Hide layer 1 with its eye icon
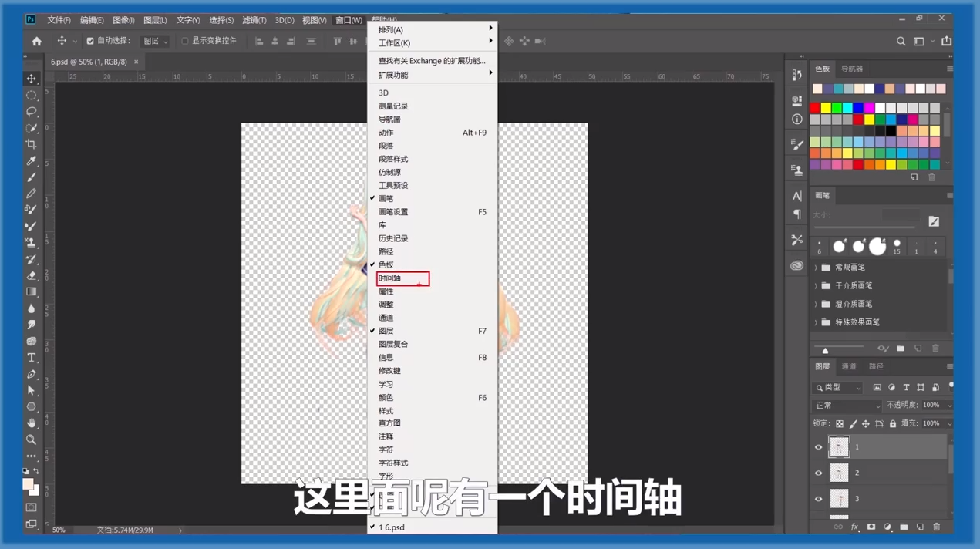The width and height of the screenshot is (980, 549). pyautogui.click(x=819, y=447)
